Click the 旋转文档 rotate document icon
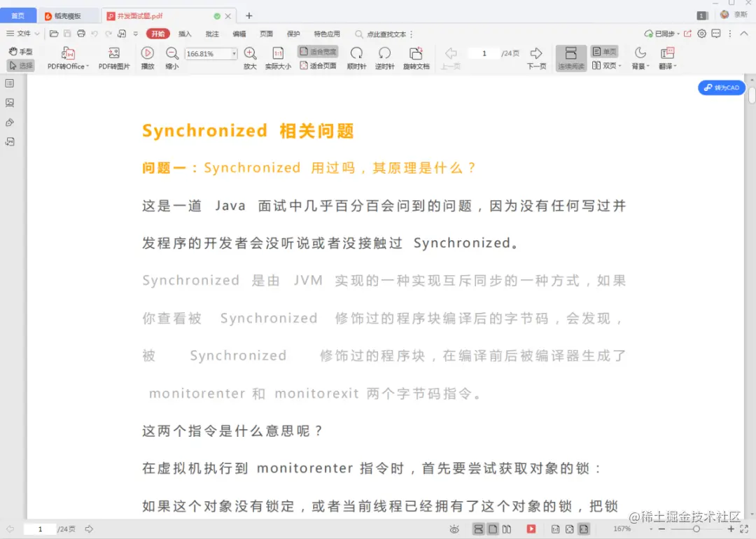 tap(415, 52)
